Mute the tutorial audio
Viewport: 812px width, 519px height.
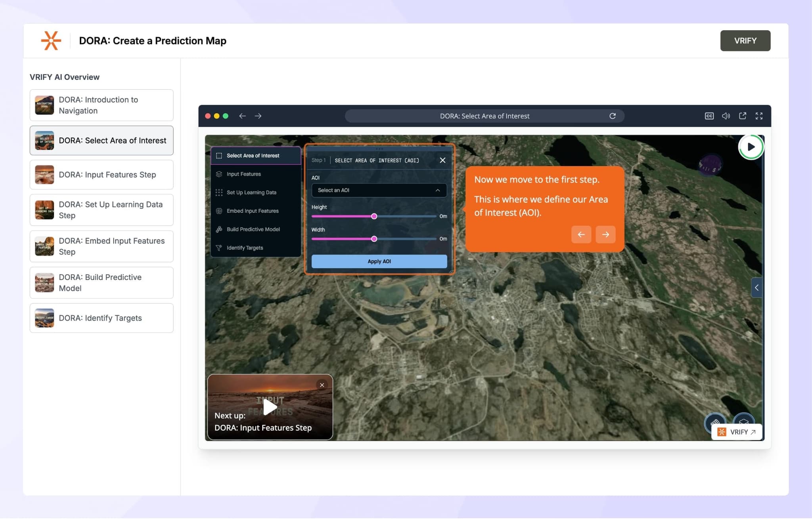(726, 116)
